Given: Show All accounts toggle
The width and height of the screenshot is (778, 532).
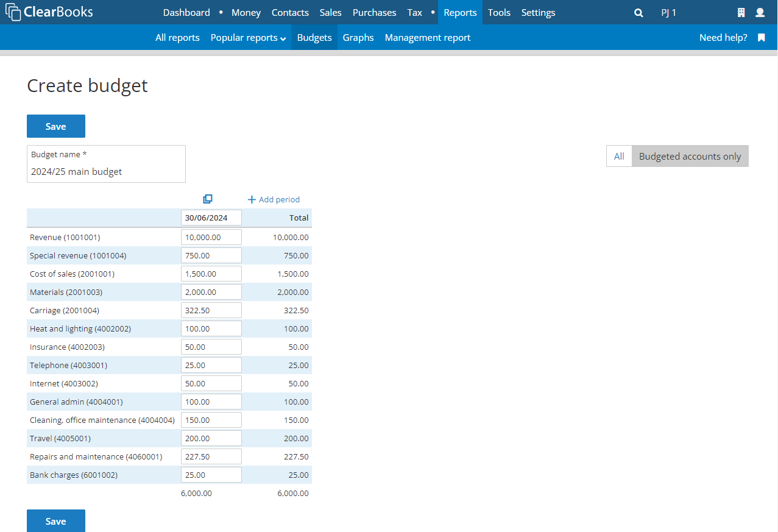Looking at the screenshot, I should [619, 156].
